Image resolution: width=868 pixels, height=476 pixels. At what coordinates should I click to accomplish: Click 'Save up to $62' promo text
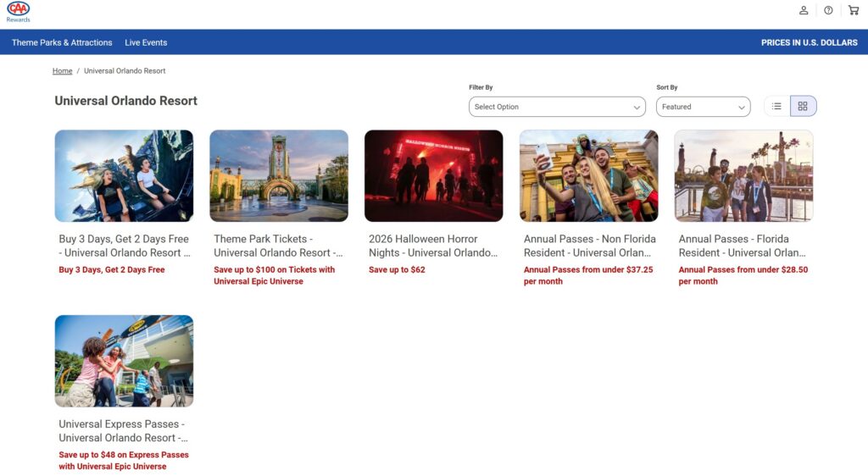397,270
